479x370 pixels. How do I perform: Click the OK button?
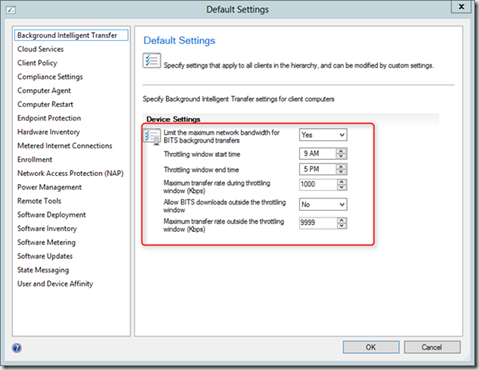(x=371, y=347)
